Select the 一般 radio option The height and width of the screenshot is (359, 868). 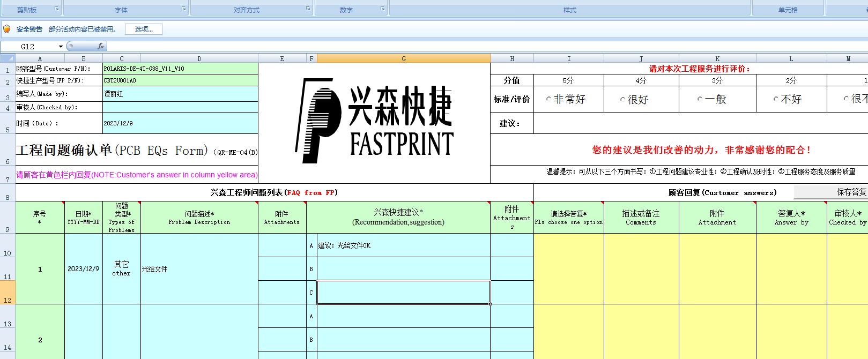tap(700, 99)
